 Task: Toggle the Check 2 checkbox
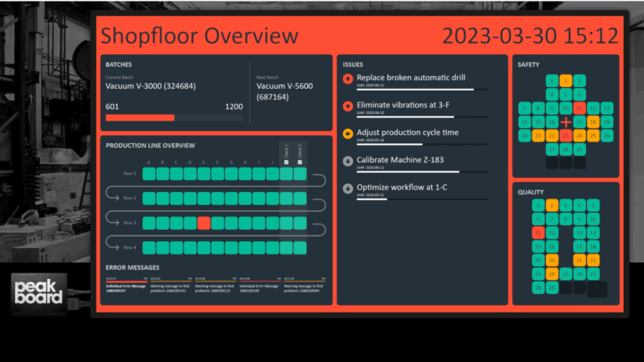tap(300, 163)
